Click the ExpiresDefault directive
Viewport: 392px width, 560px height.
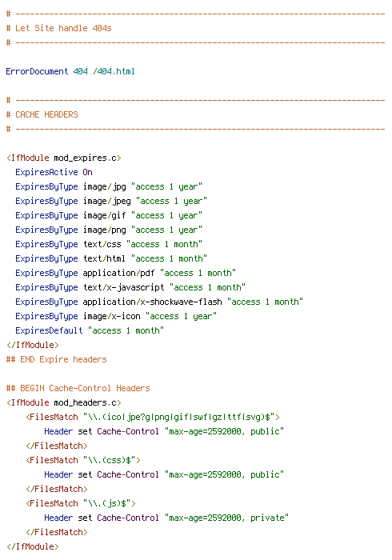pos(49,330)
